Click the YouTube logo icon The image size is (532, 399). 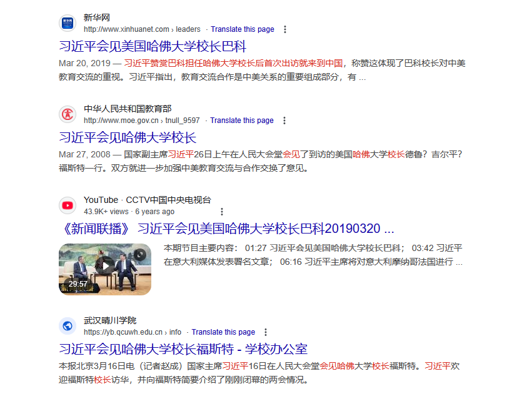[x=67, y=205]
